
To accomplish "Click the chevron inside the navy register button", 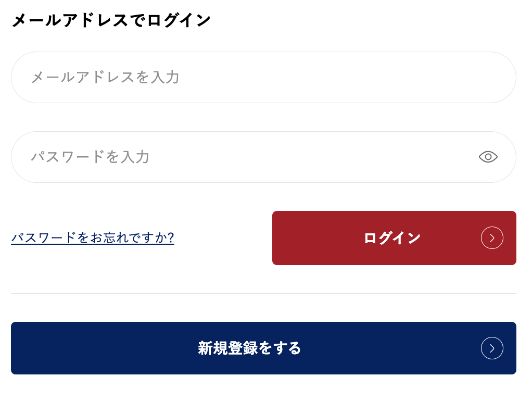I will [x=492, y=348].
